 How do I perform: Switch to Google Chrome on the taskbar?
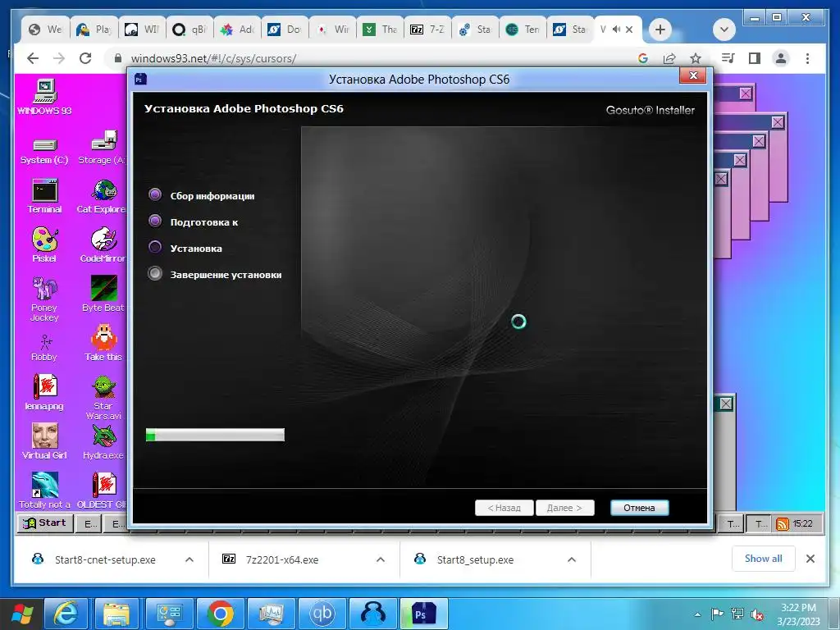coord(220,614)
